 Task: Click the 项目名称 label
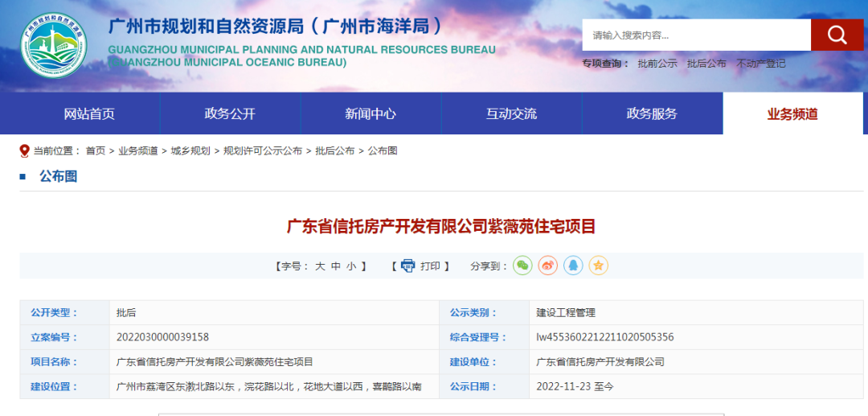click(55, 362)
